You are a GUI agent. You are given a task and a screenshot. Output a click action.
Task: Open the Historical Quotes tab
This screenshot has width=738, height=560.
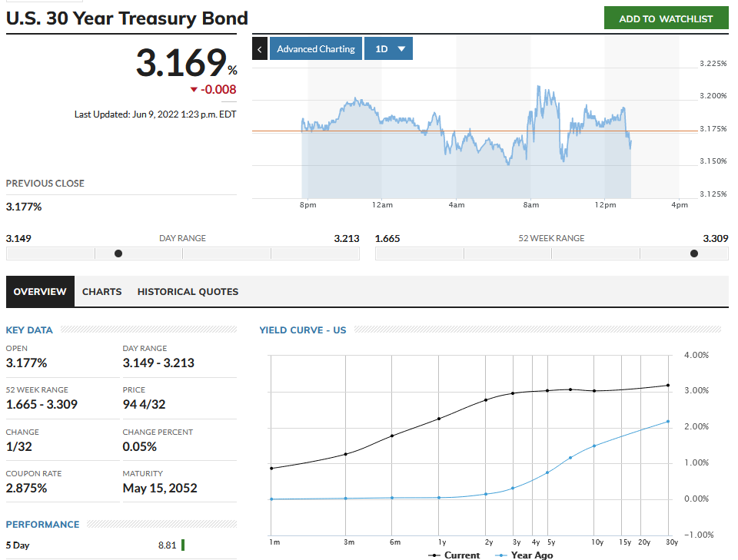(x=188, y=291)
